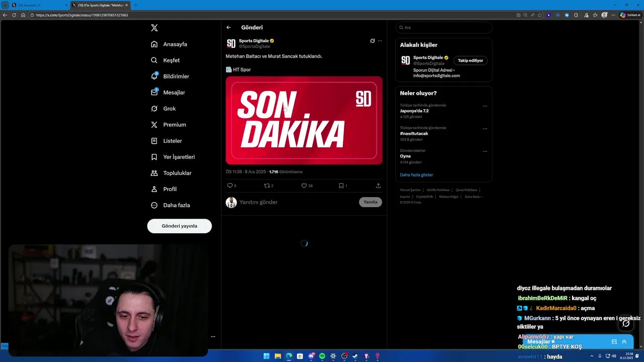
Task: Click the Gönderi yayınla button
Action: [179, 226]
